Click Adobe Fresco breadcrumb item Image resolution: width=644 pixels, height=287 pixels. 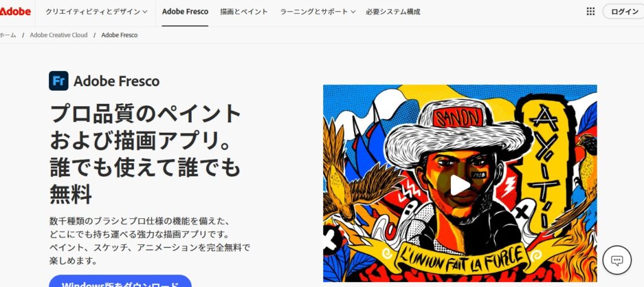pos(119,35)
